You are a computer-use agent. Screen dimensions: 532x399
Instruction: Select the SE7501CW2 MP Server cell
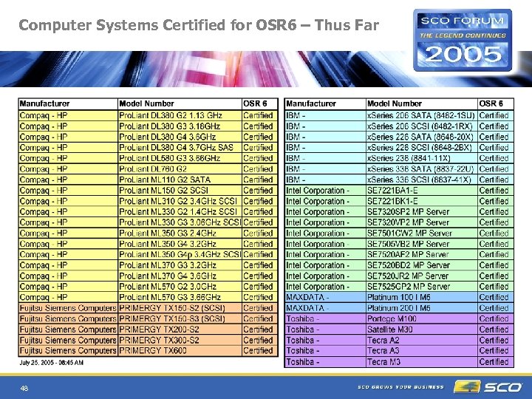(x=422, y=233)
